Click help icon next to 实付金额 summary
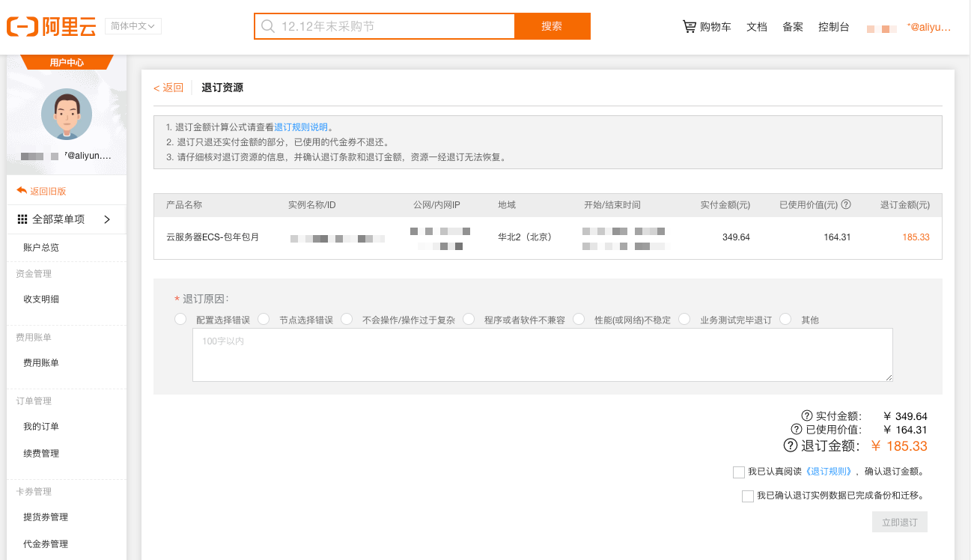The height and width of the screenshot is (560, 971). click(807, 416)
